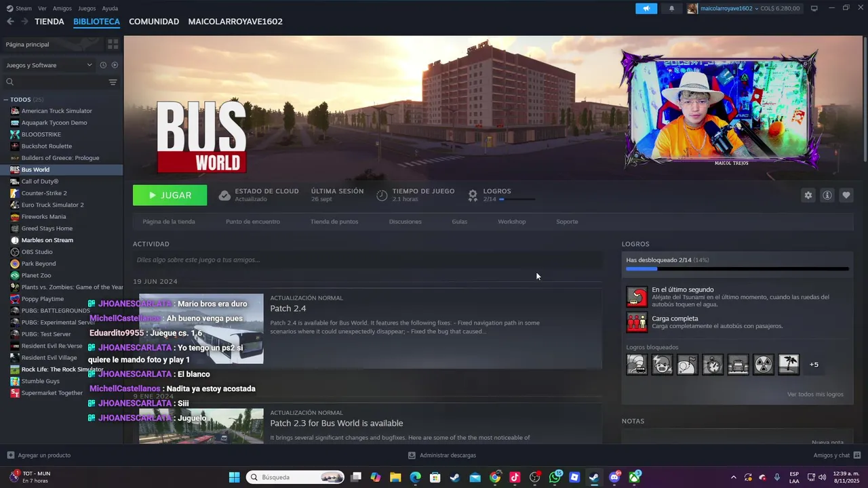
Task: Toggle ready-to-play filter icon
Action: point(115,65)
